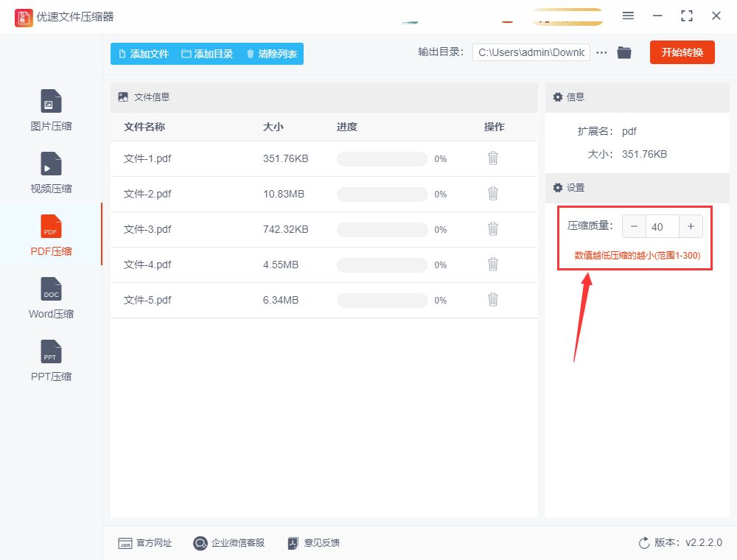737x560 pixels.
Task: Click the 文件名称 column header
Action: tap(144, 127)
